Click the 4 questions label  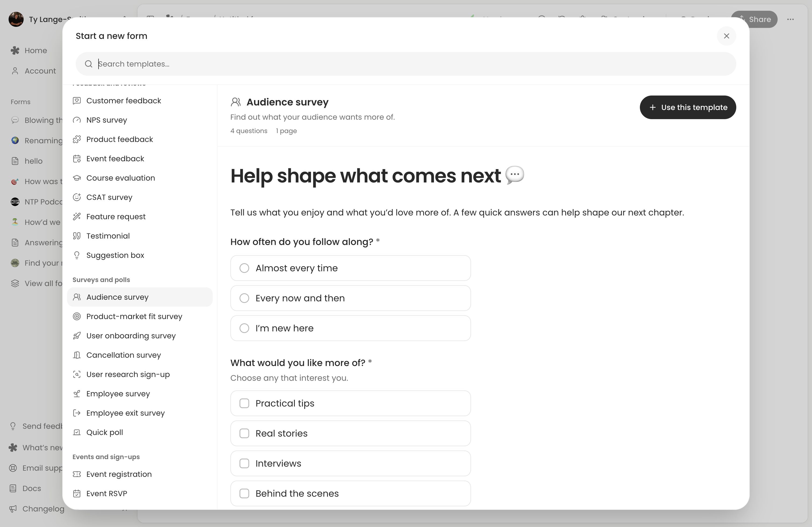tap(249, 131)
